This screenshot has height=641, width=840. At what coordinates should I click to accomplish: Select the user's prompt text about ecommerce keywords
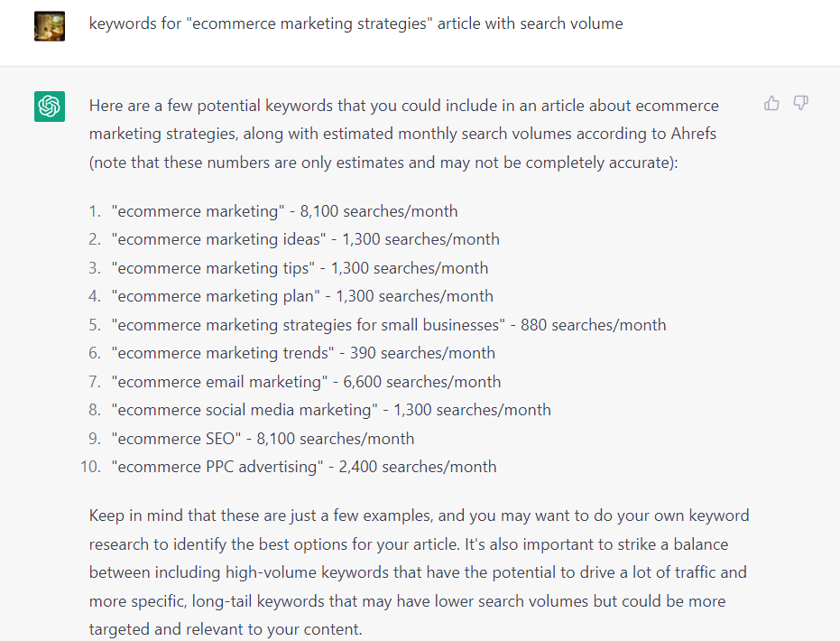coord(355,23)
